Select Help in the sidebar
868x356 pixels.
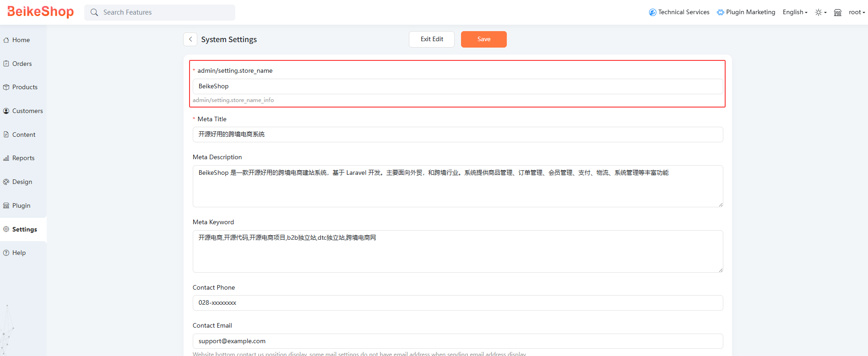pyautogui.click(x=19, y=253)
